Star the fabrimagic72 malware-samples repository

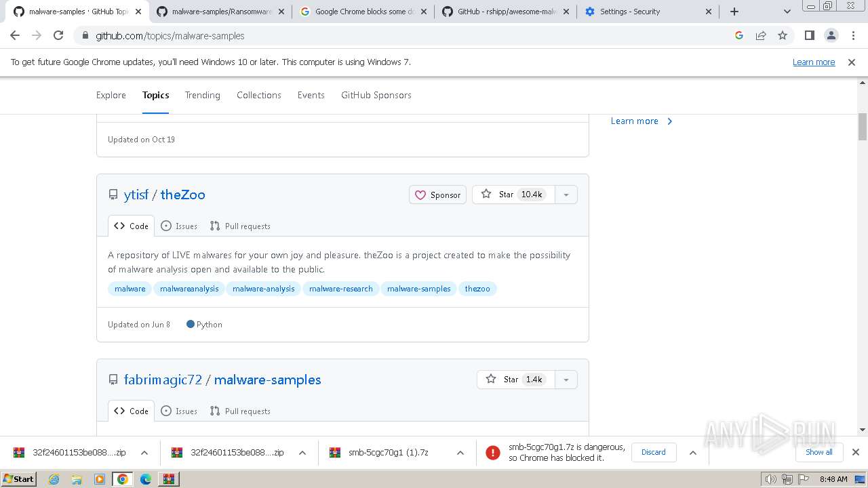click(x=516, y=380)
